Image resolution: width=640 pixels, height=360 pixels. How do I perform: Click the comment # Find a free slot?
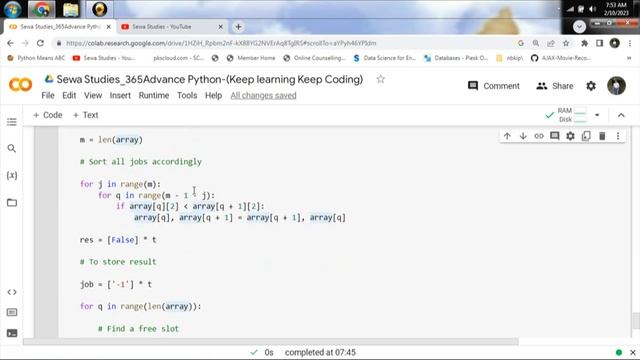138,329
